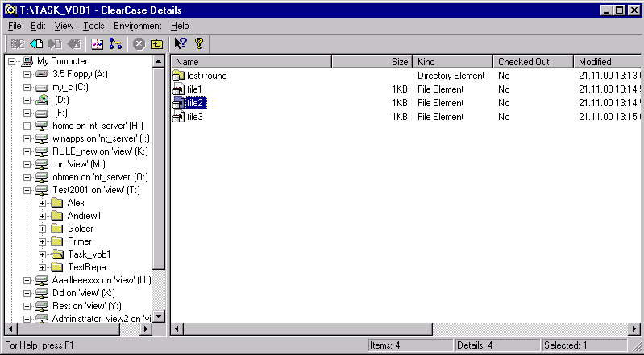Sort list by Kind column header
Viewport: 644px width, 355px height.
453,61
